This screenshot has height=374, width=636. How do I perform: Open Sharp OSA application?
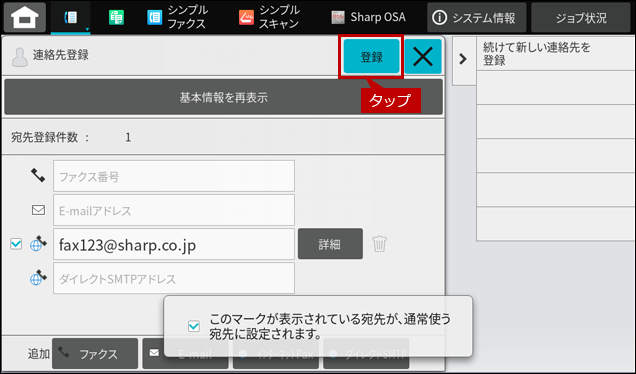pyautogui.click(x=368, y=17)
